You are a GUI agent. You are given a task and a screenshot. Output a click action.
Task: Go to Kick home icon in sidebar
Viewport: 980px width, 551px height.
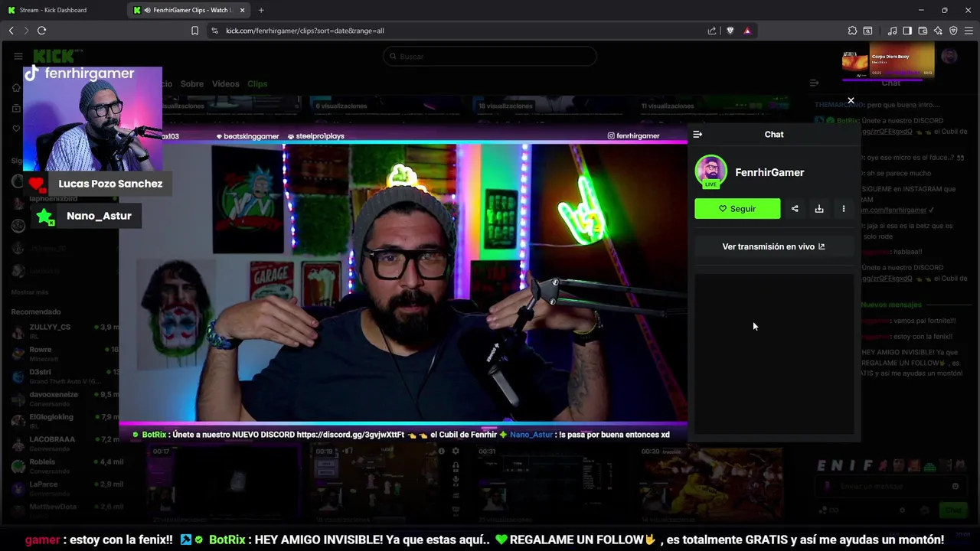(x=16, y=87)
